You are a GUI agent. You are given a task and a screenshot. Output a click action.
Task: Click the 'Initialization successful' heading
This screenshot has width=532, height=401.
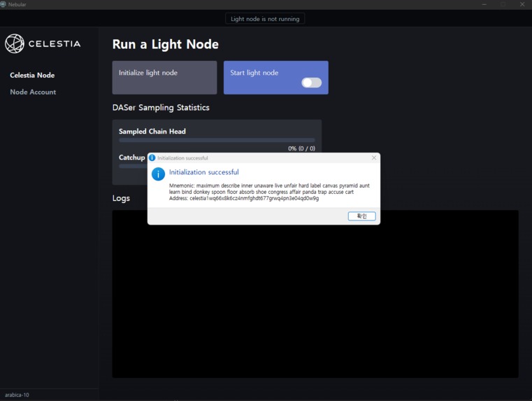tap(204, 172)
